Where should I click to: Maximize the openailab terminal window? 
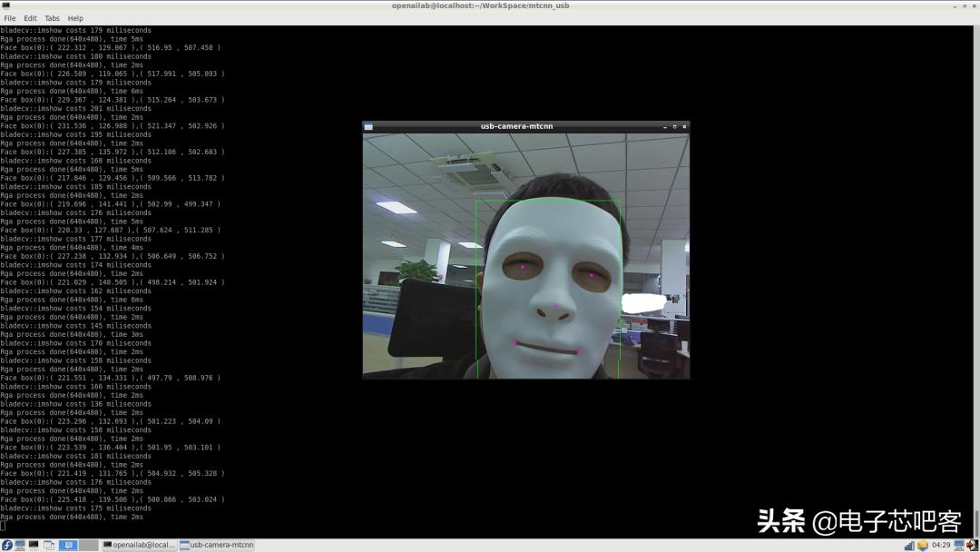[x=965, y=6]
